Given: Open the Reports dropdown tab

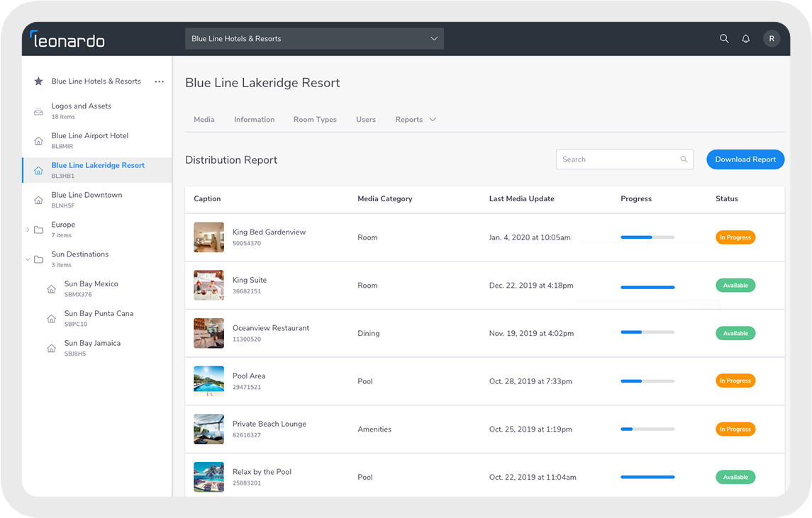Looking at the screenshot, I should tap(416, 120).
